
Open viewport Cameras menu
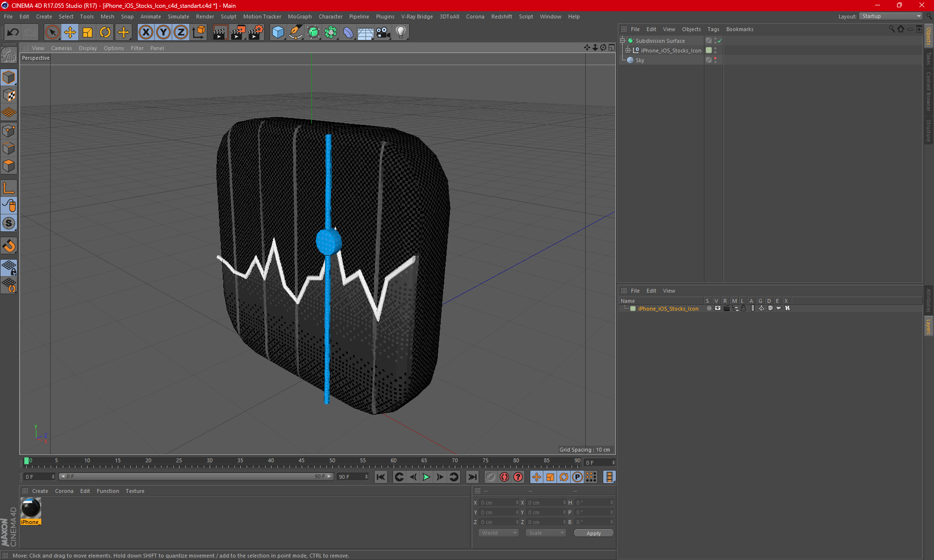[61, 48]
